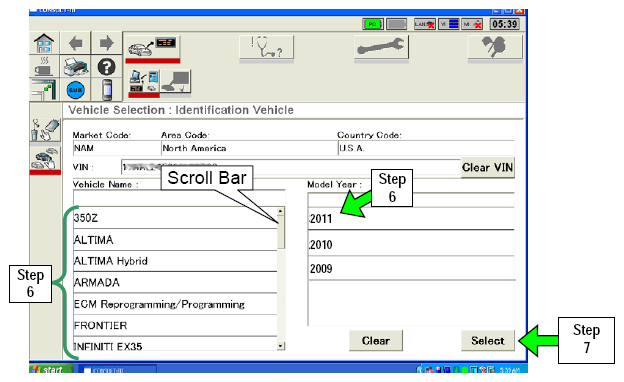Screen dimensions: 624x382
Task: Select the vehicle list sidebar icon
Action: (45, 159)
